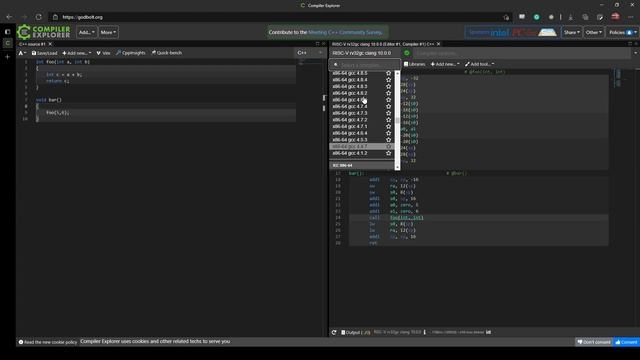The image size is (640, 360).
Task: Favorite x86-64 gcc 4.8.4 with its star
Action: [x=389, y=80]
